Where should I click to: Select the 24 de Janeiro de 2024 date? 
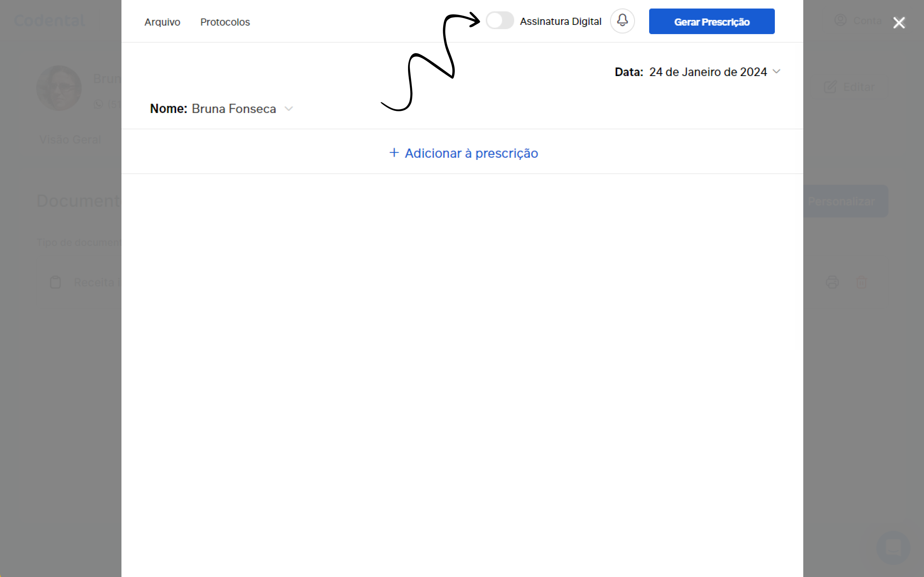click(708, 72)
